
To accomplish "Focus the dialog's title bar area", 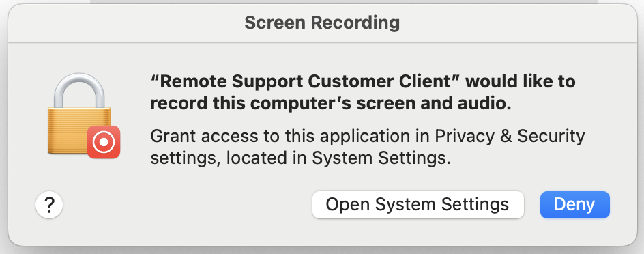I will 322,23.
